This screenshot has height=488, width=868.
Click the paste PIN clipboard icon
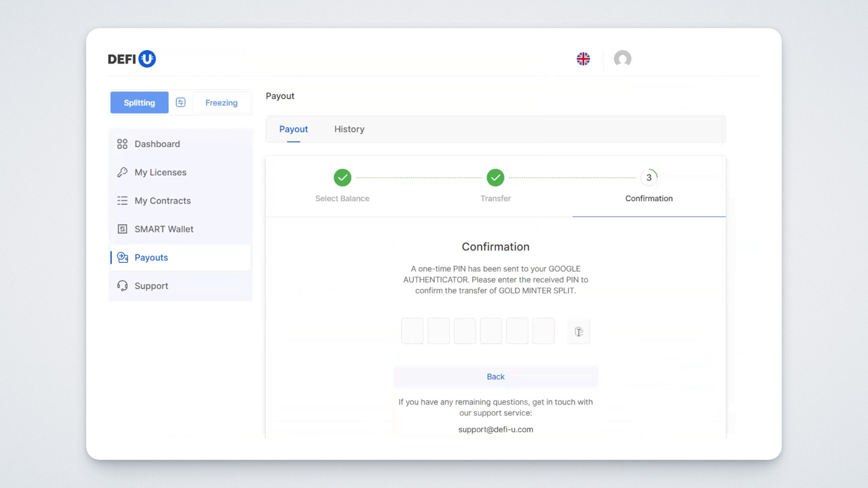click(x=579, y=331)
